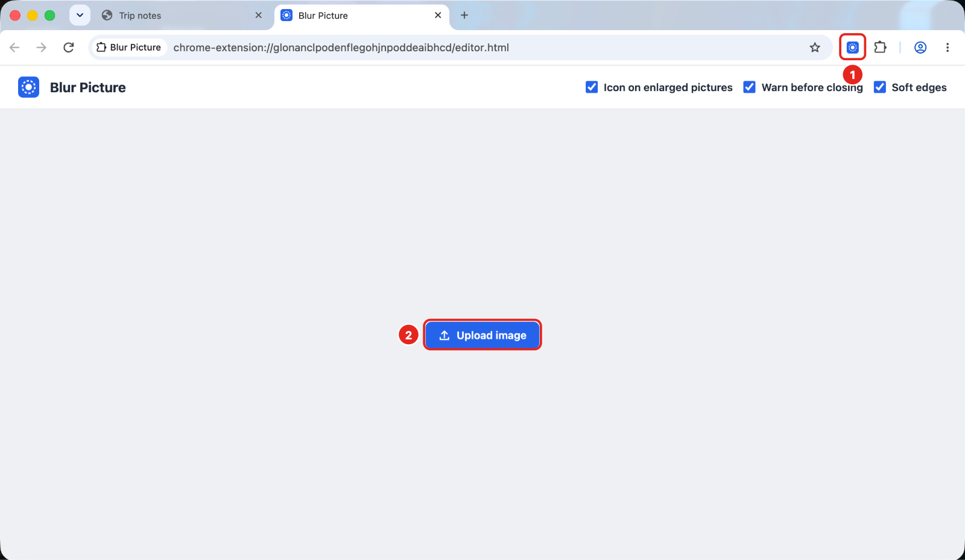Go forward in browser history
This screenshot has height=560, width=965.
pyautogui.click(x=42, y=48)
